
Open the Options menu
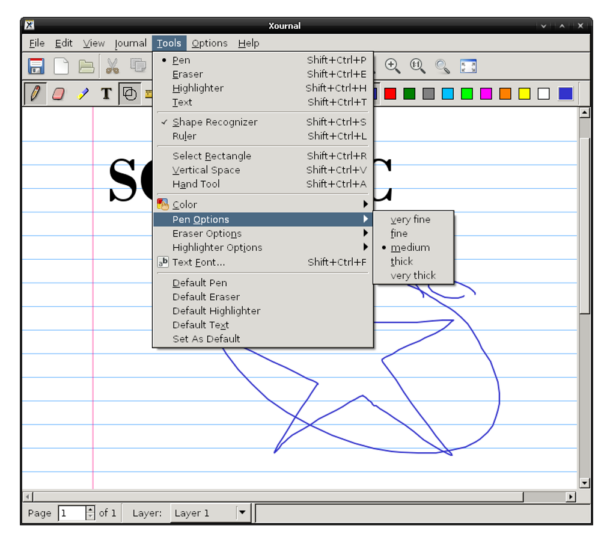[209, 43]
